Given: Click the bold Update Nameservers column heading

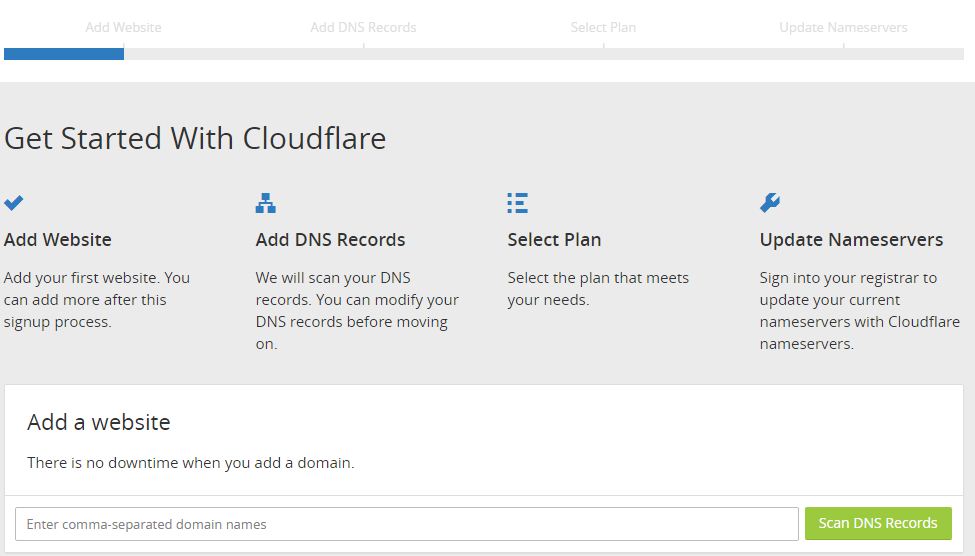Looking at the screenshot, I should click(851, 240).
